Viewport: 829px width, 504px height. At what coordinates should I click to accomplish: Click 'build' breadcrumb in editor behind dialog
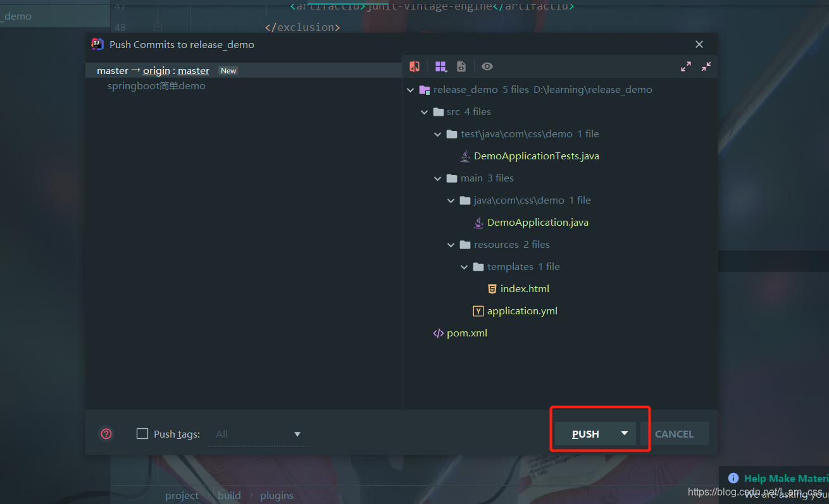point(229,495)
